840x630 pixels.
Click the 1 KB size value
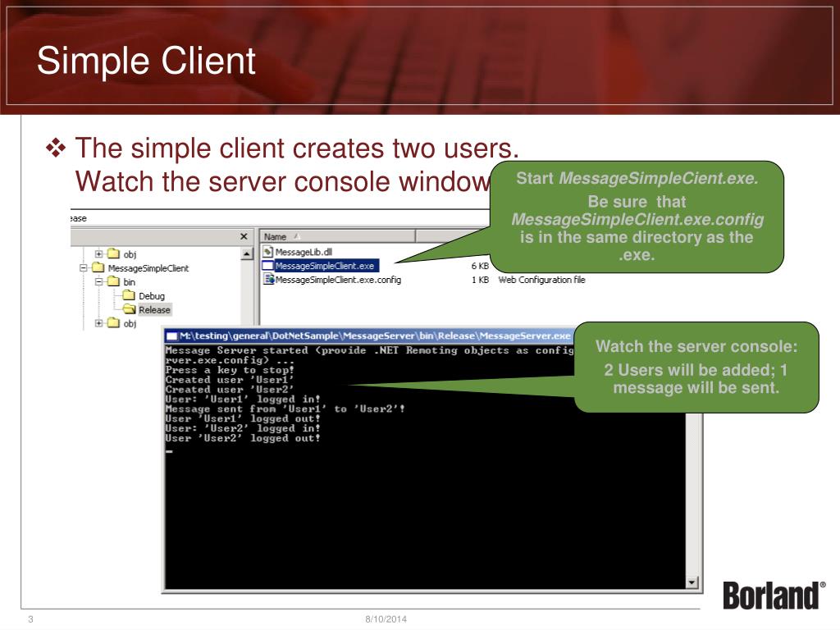480,280
